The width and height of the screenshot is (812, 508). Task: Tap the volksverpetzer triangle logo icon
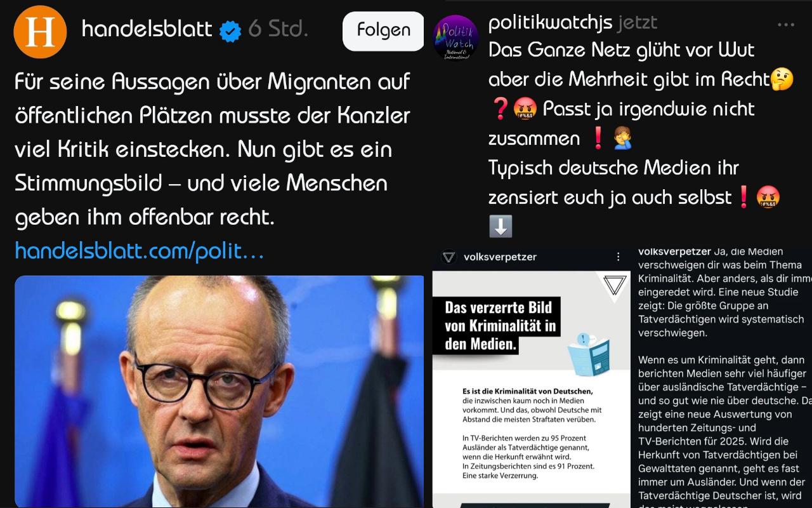(x=449, y=257)
